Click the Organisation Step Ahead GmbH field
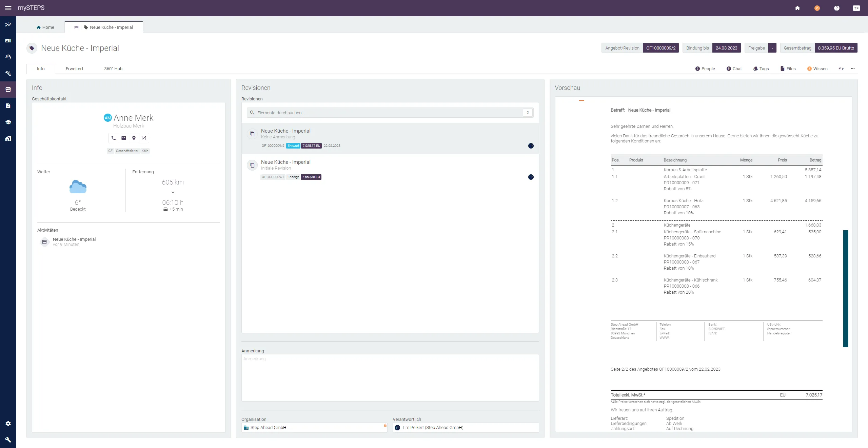 314,428
